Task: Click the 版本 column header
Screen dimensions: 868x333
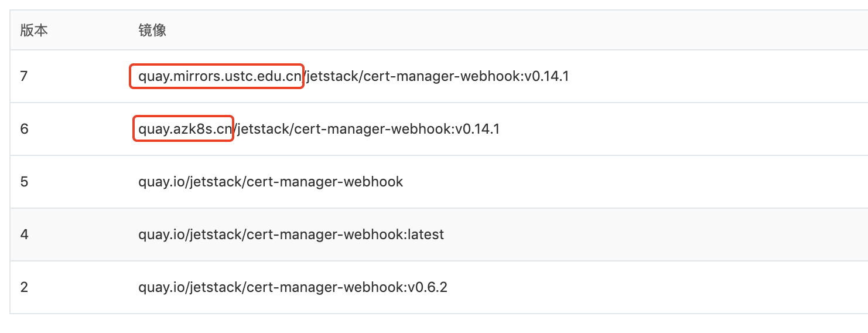Action: pos(34,30)
